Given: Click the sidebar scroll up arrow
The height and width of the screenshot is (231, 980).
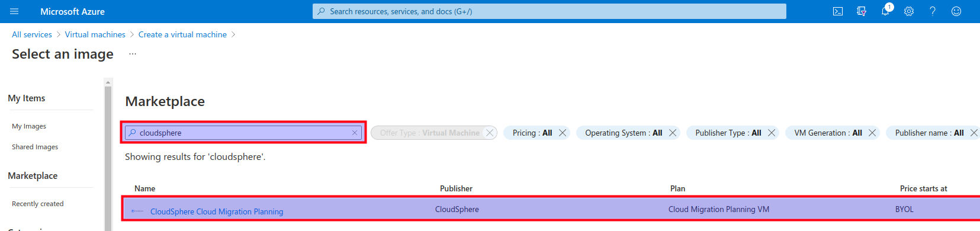Looking at the screenshot, I should [x=108, y=82].
